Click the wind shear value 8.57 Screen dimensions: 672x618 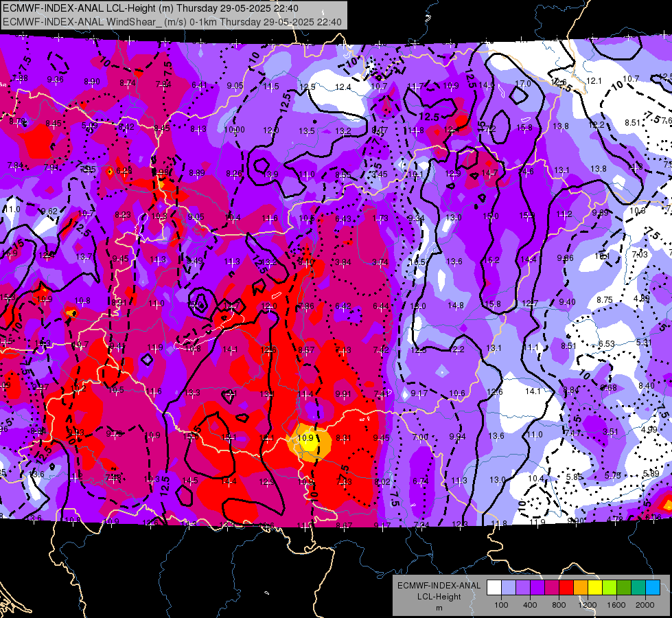tap(306, 350)
